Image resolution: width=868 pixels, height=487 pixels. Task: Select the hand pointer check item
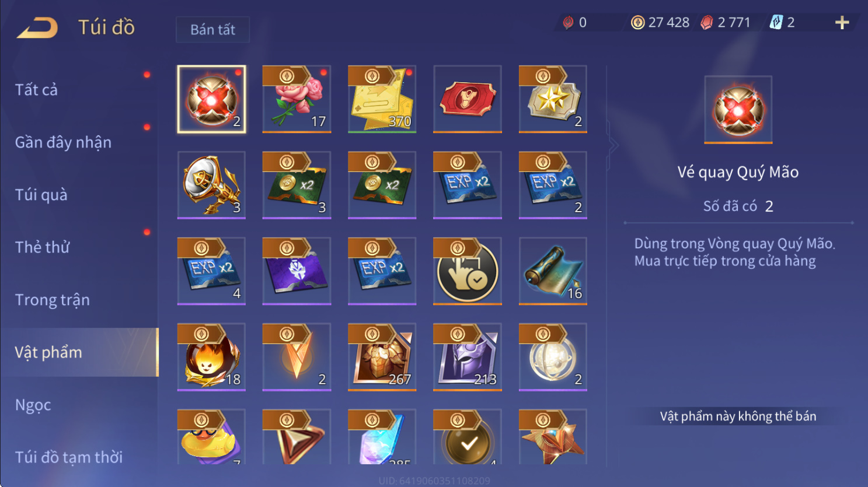coord(467,271)
